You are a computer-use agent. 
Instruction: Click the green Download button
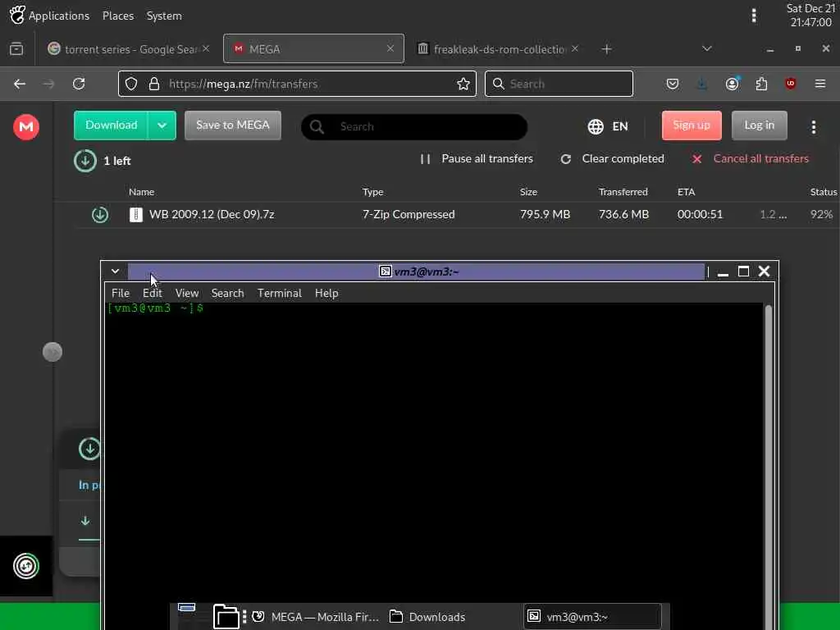point(112,126)
